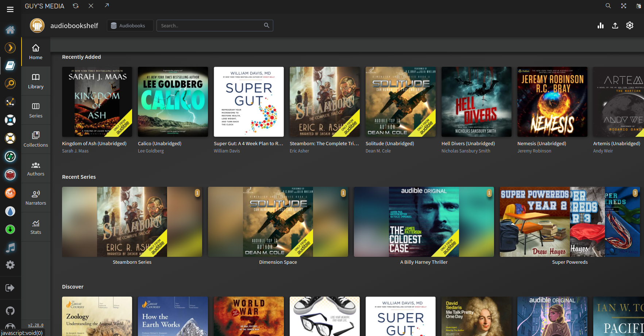Open the Dimension Space series card
644x336 pixels.
point(278,222)
